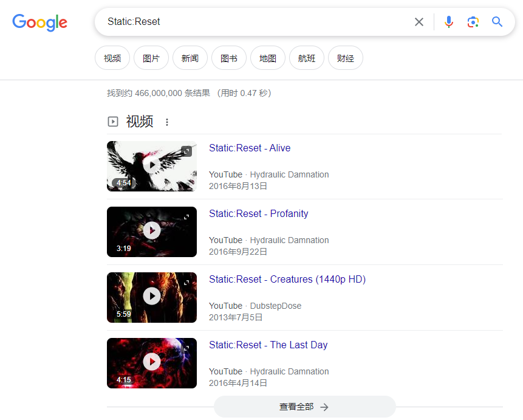Viewport: 523px width, 420px height.
Task: Switch to the 图书 filter tab
Action: pyautogui.click(x=229, y=58)
